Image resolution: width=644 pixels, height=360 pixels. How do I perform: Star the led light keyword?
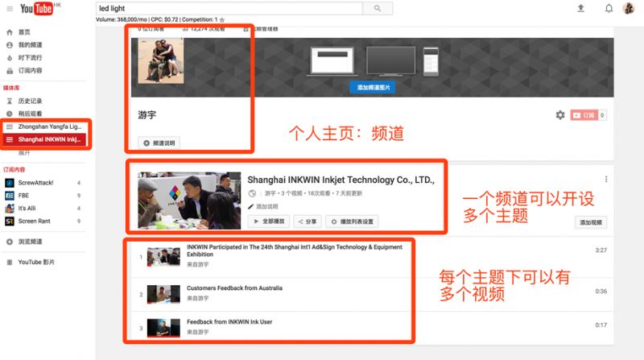[x=222, y=19]
